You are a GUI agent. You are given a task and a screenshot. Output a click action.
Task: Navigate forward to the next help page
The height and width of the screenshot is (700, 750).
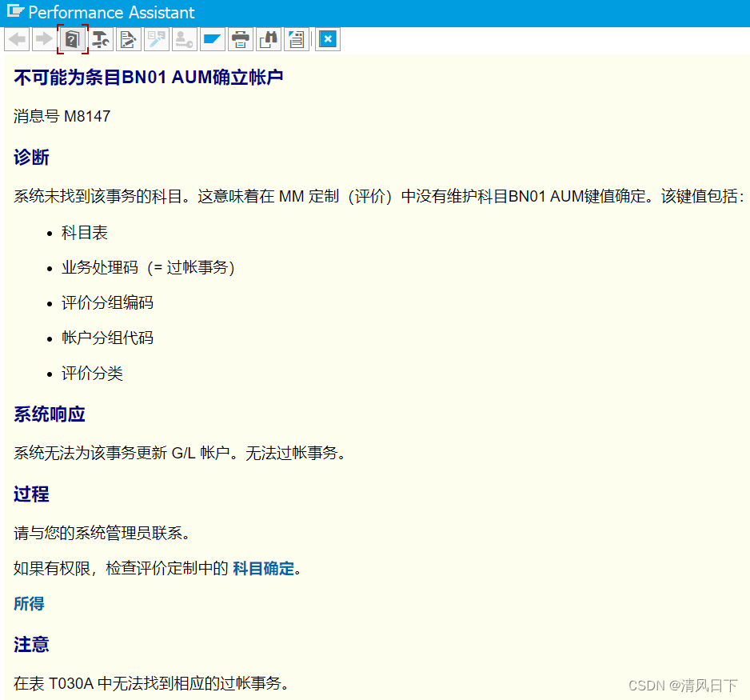44,39
